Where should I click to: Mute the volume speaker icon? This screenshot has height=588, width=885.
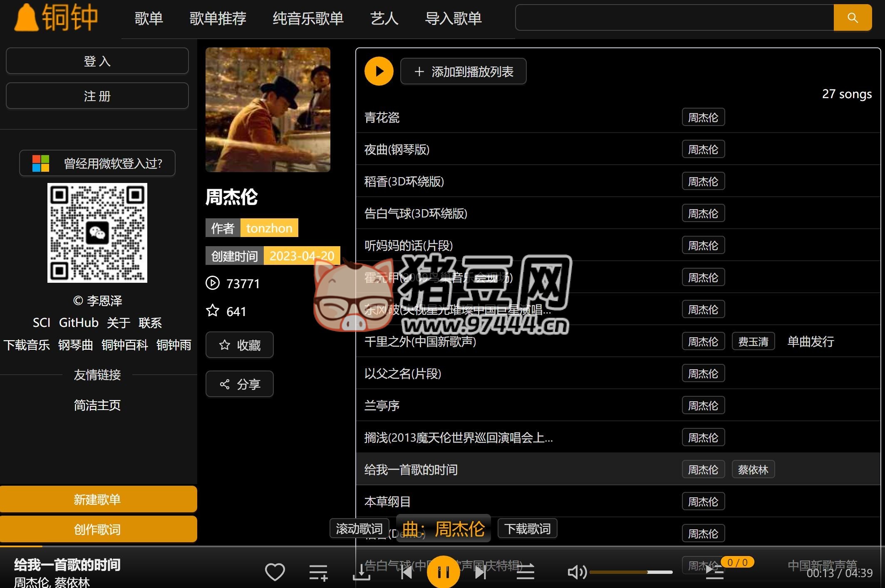[x=577, y=572]
